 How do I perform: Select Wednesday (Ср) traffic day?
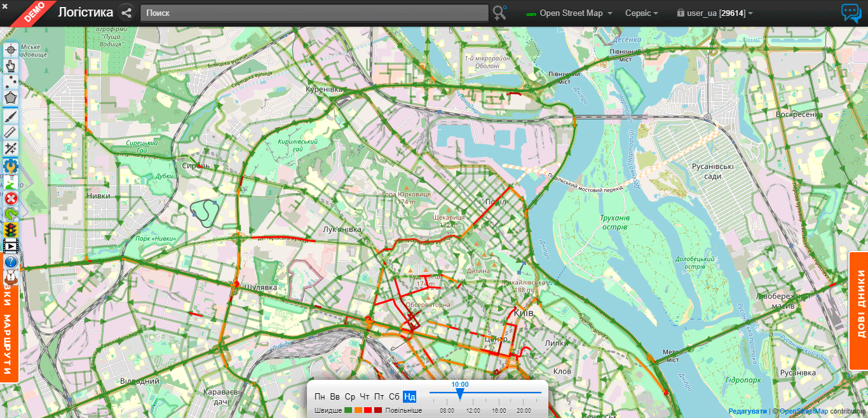[x=349, y=397]
